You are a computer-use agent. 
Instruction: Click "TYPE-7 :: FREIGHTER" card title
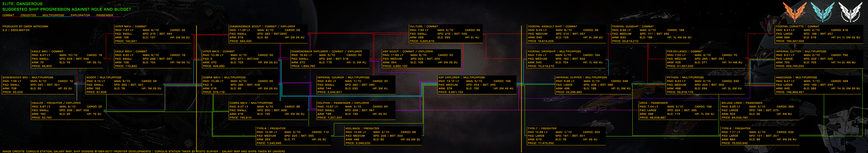click(x=542, y=129)
